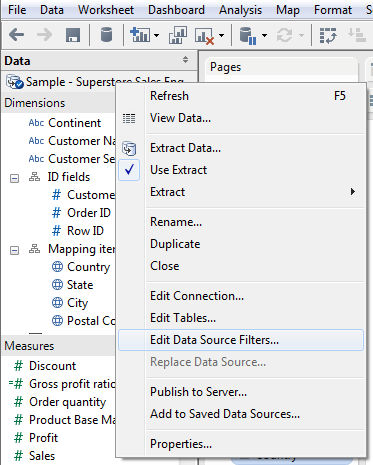
Task: Choose Properties from context menu
Action: pos(241,444)
